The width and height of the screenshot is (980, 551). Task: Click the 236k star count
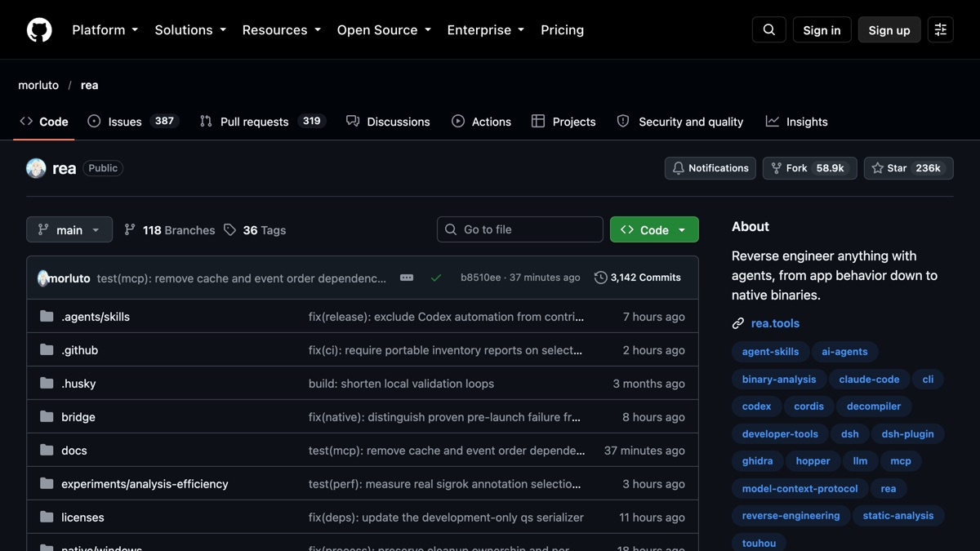[929, 168]
